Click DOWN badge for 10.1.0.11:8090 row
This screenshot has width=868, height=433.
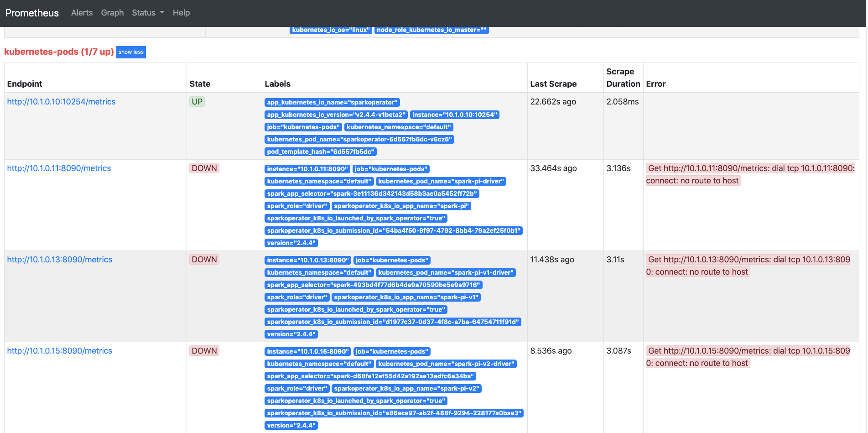point(204,168)
